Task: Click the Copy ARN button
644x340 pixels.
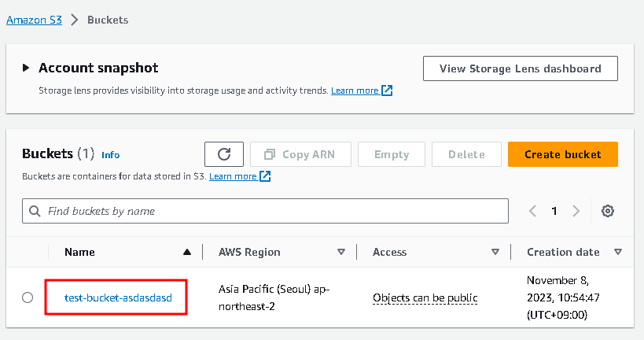Action: (300, 154)
